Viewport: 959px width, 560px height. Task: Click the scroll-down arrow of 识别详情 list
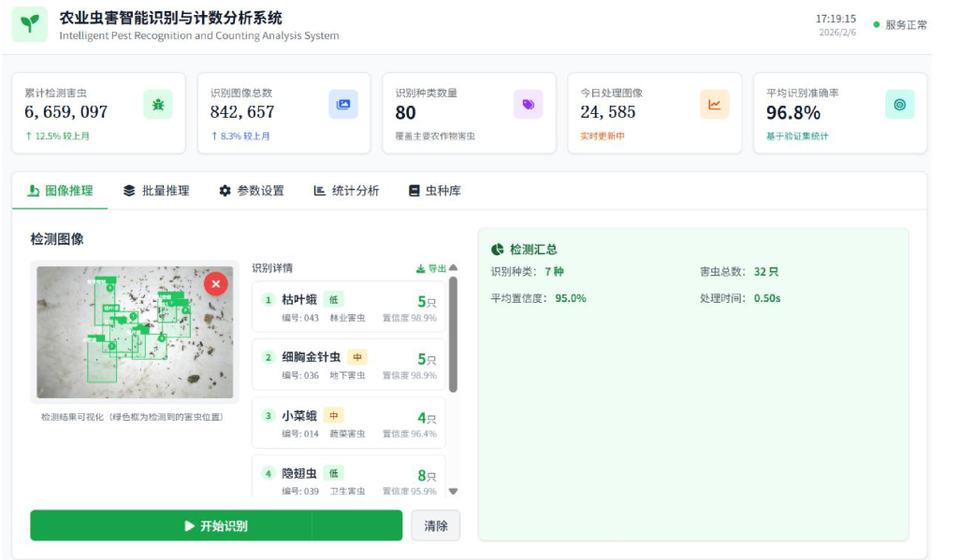(x=454, y=491)
